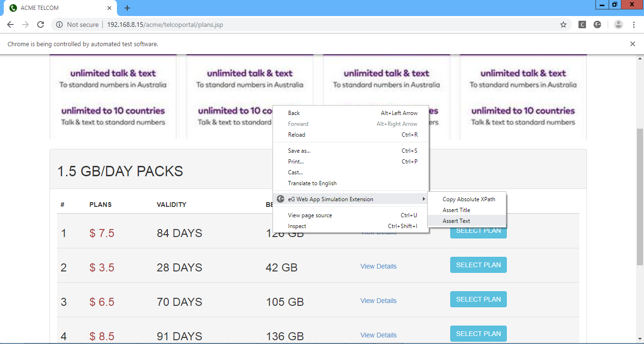Choose Inspect in the context menu
The image size is (644, 344).
pyautogui.click(x=351, y=226)
